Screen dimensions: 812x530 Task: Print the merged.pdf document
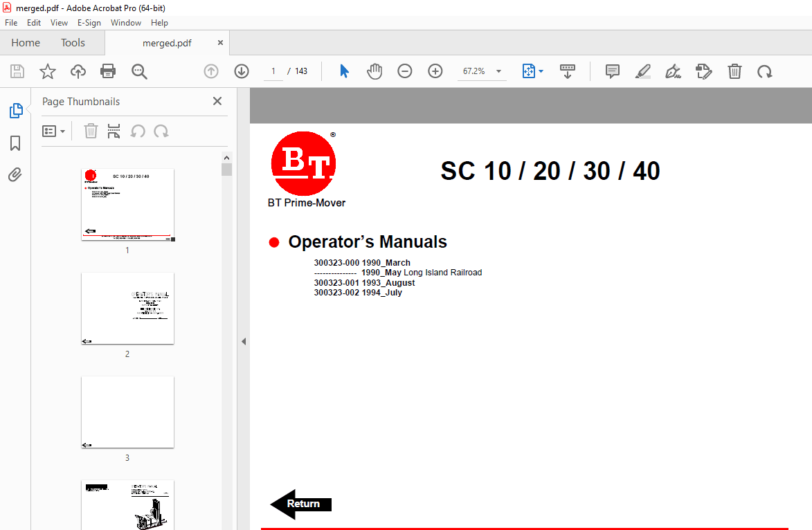point(108,71)
